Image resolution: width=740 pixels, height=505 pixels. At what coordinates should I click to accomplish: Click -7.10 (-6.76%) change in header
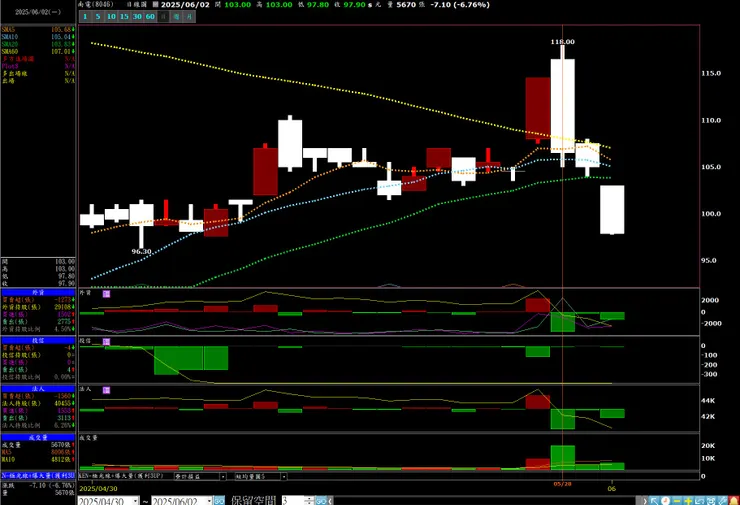pyautogui.click(x=460, y=5)
